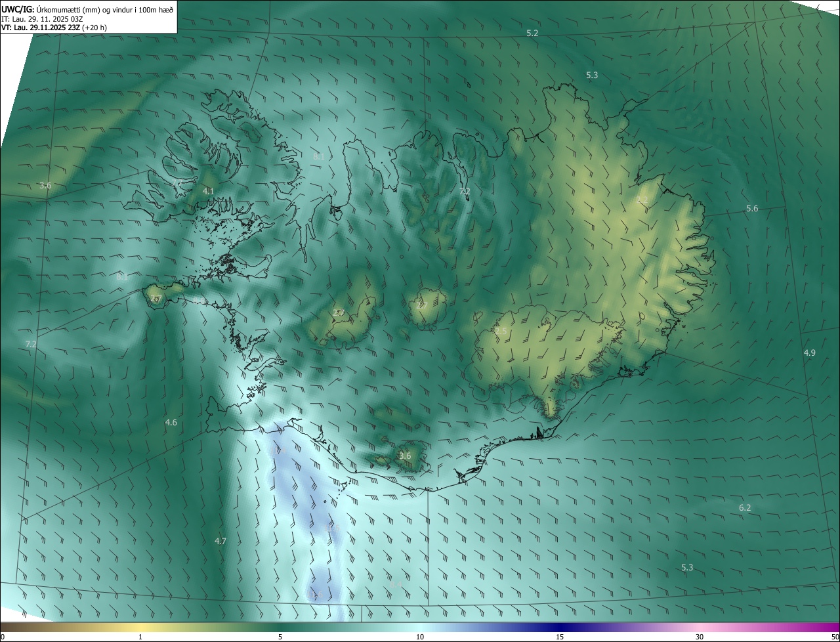Click the 5 tick on color scale
The image size is (840, 642).
[x=280, y=637]
